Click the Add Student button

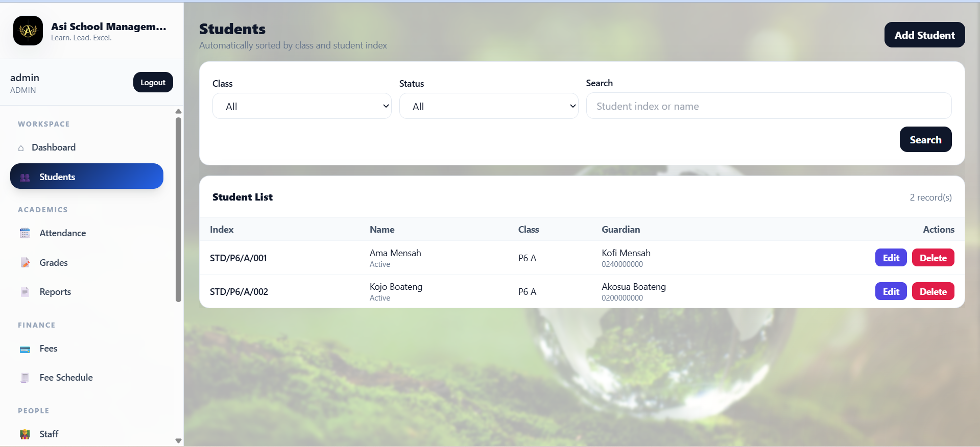click(x=924, y=35)
